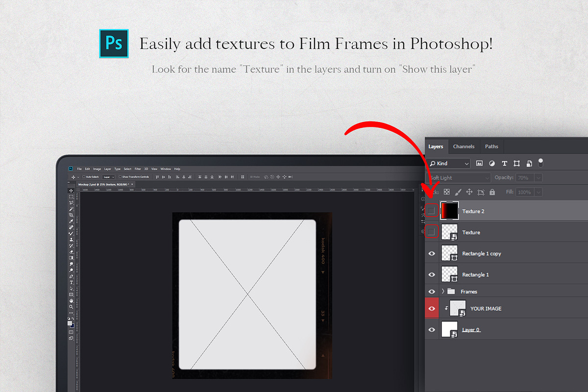Click the Texture 2 layer thumbnail
This screenshot has height=392, width=588.
[x=449, y=211]
